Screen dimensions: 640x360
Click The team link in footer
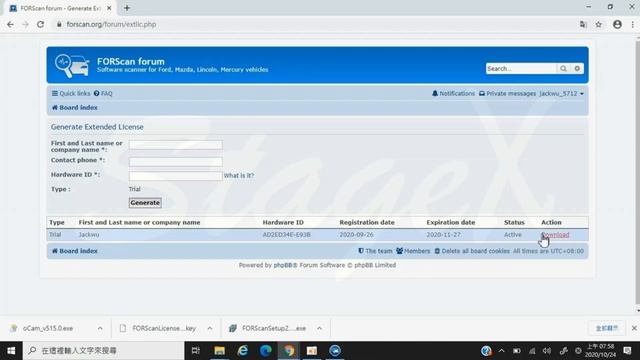point(375,251)
